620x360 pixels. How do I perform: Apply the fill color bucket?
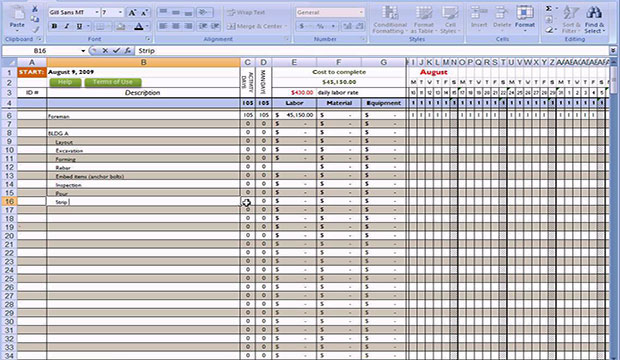pos(121,27)
